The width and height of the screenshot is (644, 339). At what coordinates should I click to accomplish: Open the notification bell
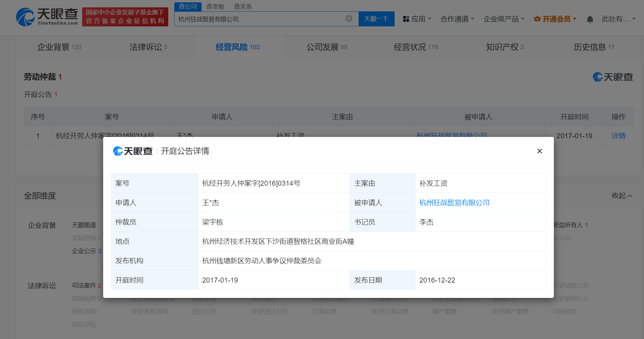click(x=590, y=19)
